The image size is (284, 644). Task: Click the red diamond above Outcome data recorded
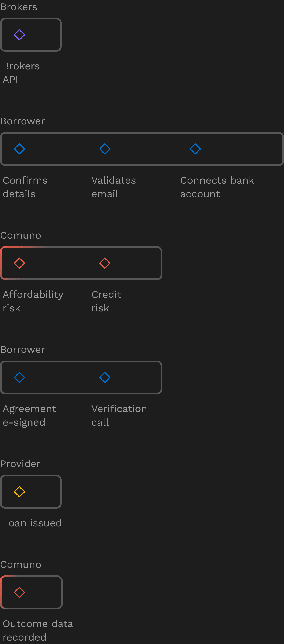[19, 592]
